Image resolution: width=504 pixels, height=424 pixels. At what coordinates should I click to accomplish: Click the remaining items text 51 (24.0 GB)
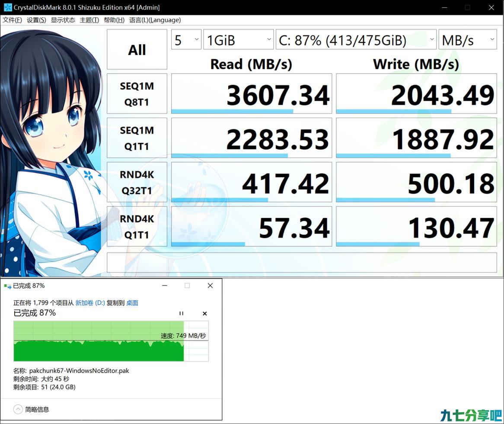(x=58, y=387)
